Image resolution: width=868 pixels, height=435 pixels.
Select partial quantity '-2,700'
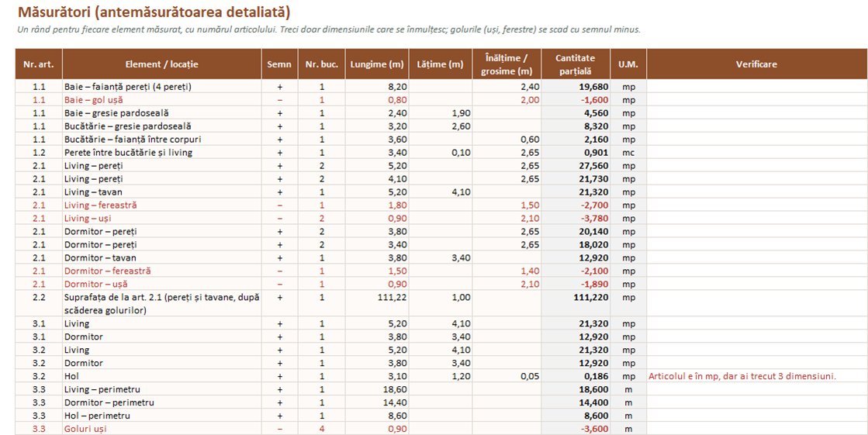tap(576, 205)
